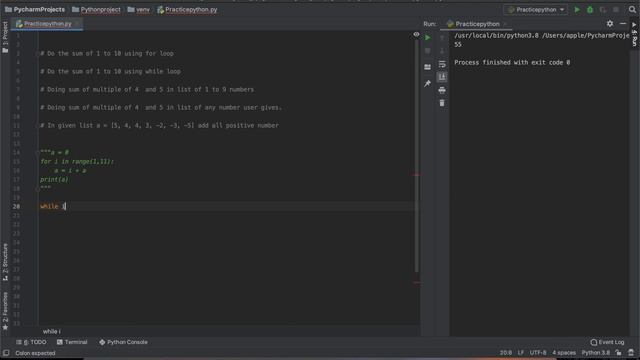Open Run panel settings gear

tap(610, 24)
